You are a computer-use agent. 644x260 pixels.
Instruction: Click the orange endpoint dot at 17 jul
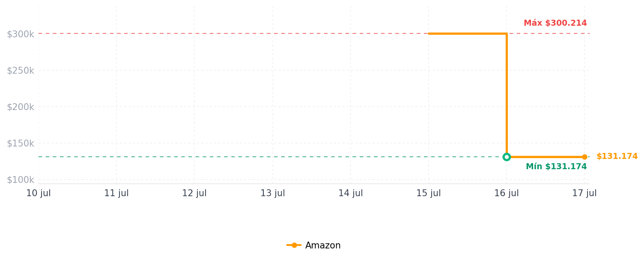(584, 157)
